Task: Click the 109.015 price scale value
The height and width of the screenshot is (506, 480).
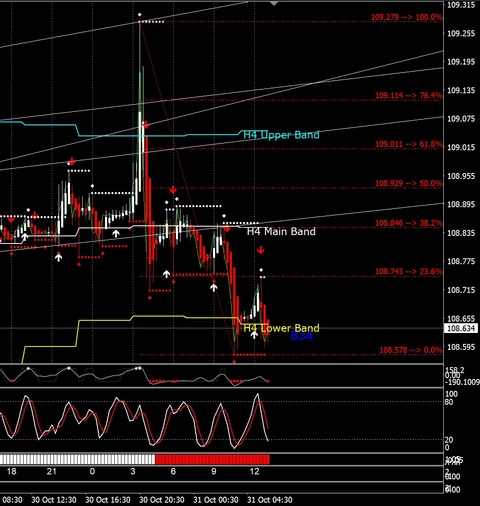Action: tap(461, 147)
